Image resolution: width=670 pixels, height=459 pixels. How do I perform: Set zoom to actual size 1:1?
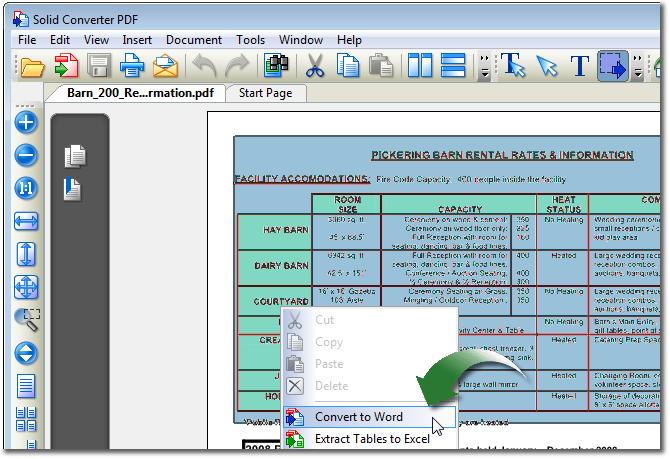(26, 188)
